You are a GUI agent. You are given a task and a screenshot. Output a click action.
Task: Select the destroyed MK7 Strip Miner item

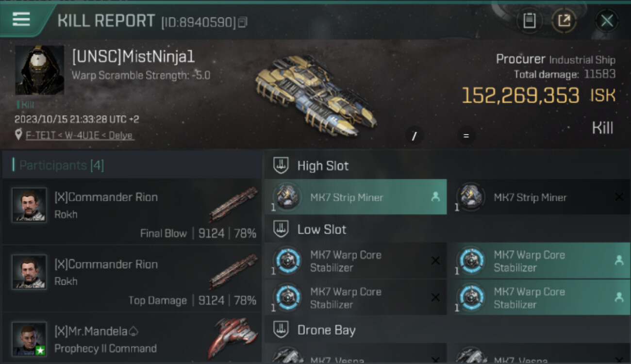(x=539, y=197)
